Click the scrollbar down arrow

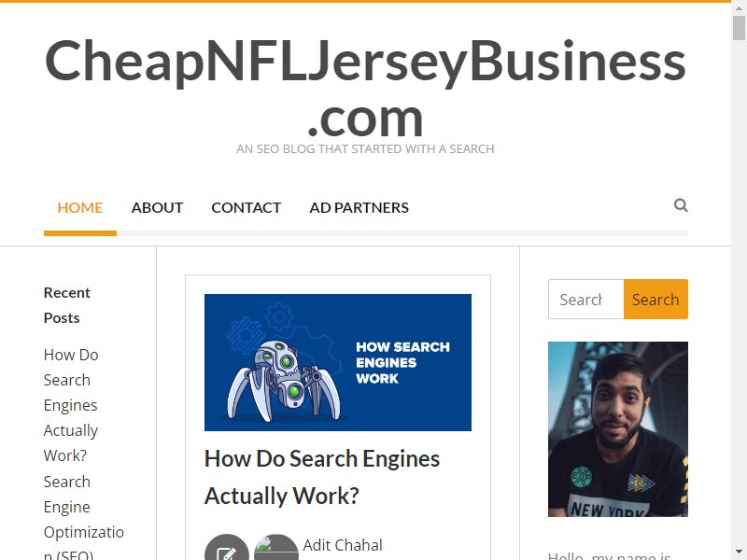tap(740, 553)
